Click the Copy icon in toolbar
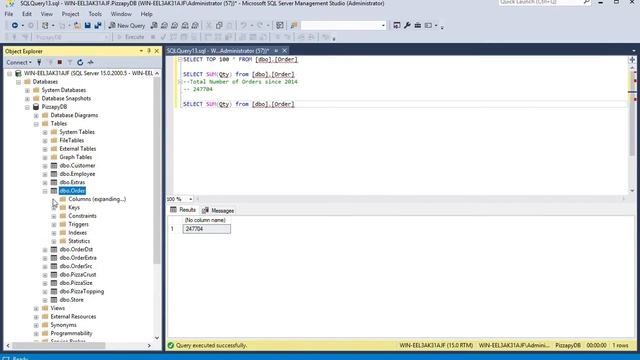The width and height of the screenshot is (640, 360). [219, 25]
